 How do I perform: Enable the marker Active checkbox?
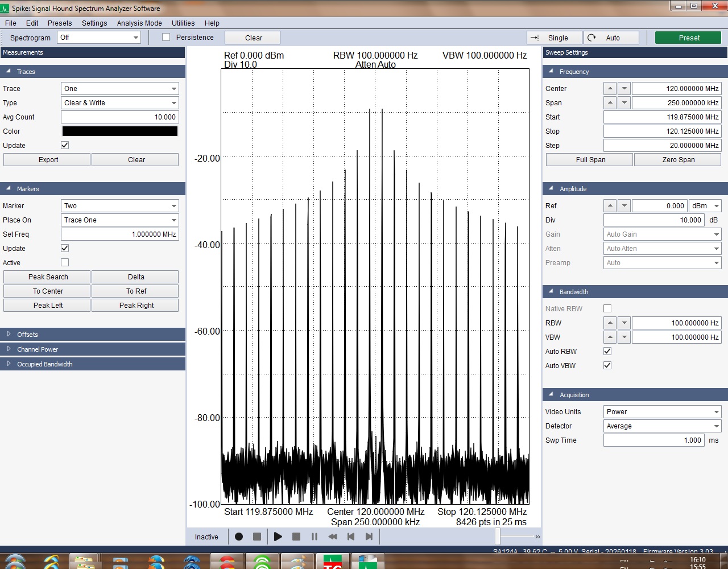coord(65,262)
